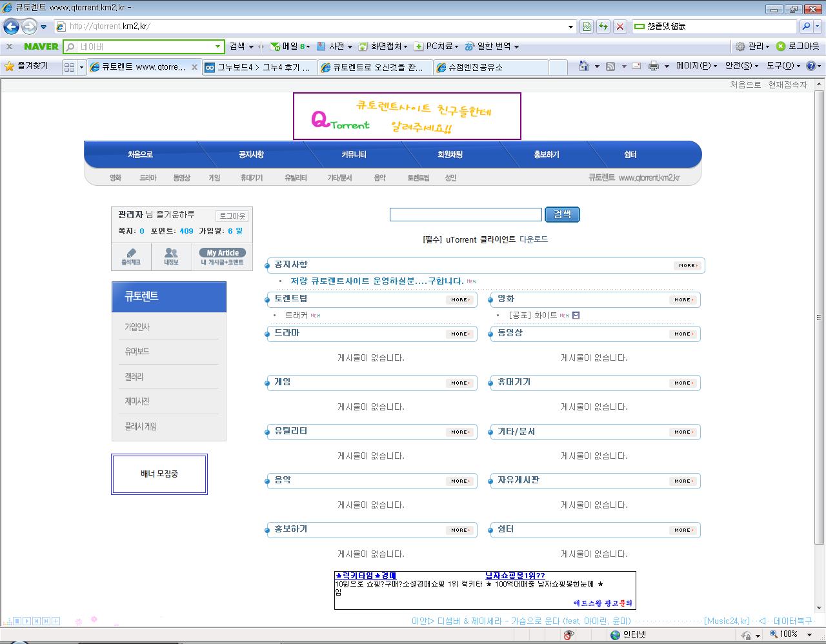This screenshot has height=644, width=826.
Task: Open the zoom level 100% dropdown
Action: (x=805, y=635)
